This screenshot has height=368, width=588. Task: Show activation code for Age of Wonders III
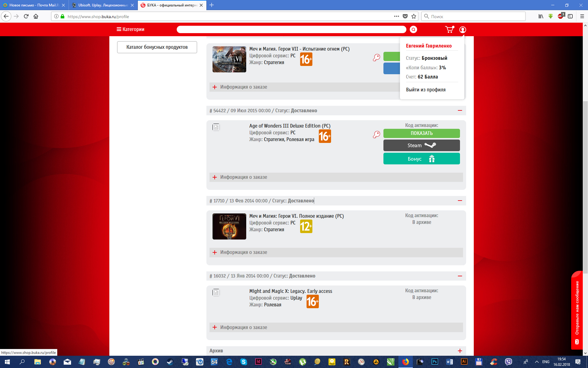tap(421, 133)
